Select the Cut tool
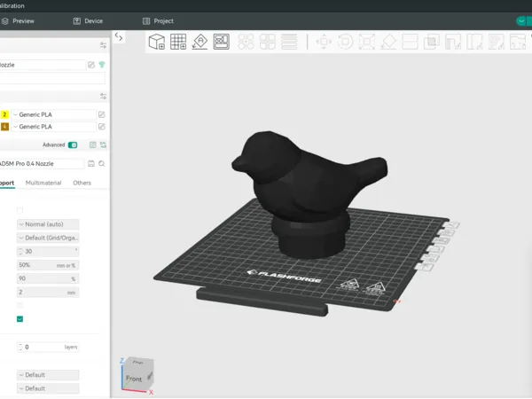Viewport: 532px width, 399px height. [x=410, y=42]
